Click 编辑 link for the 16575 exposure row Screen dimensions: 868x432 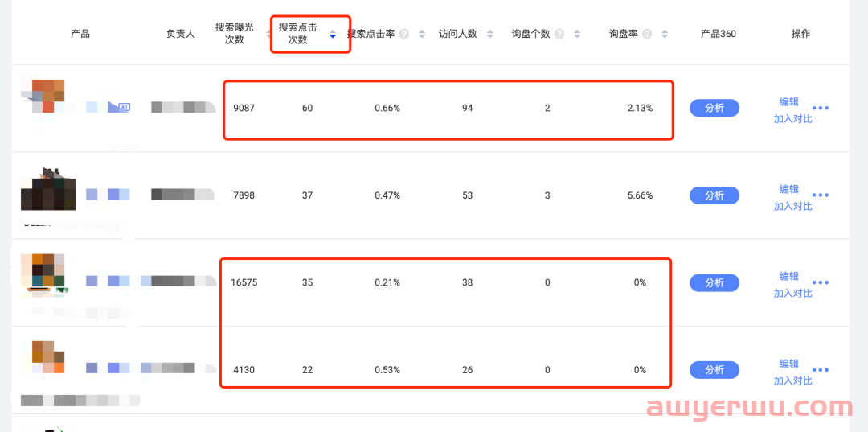[x=788, y=276]
